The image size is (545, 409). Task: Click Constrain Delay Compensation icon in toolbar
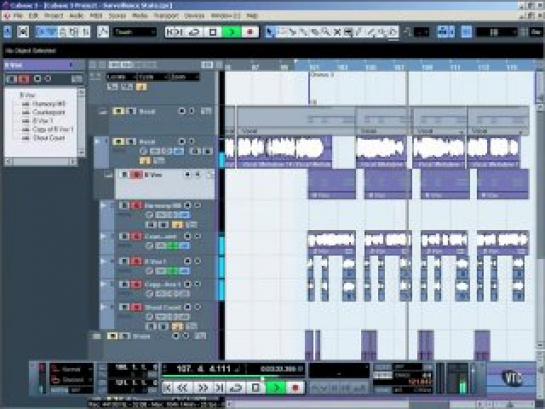23,32
